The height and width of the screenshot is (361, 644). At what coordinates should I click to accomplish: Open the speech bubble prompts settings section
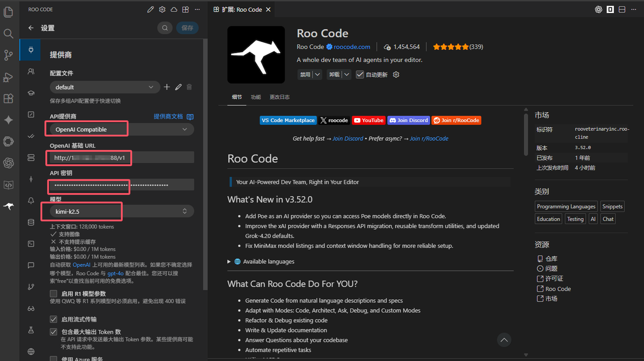click(31, 265)
